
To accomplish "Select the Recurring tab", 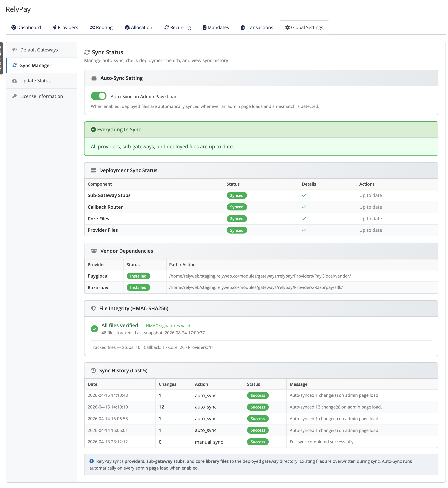I will 177,27.
